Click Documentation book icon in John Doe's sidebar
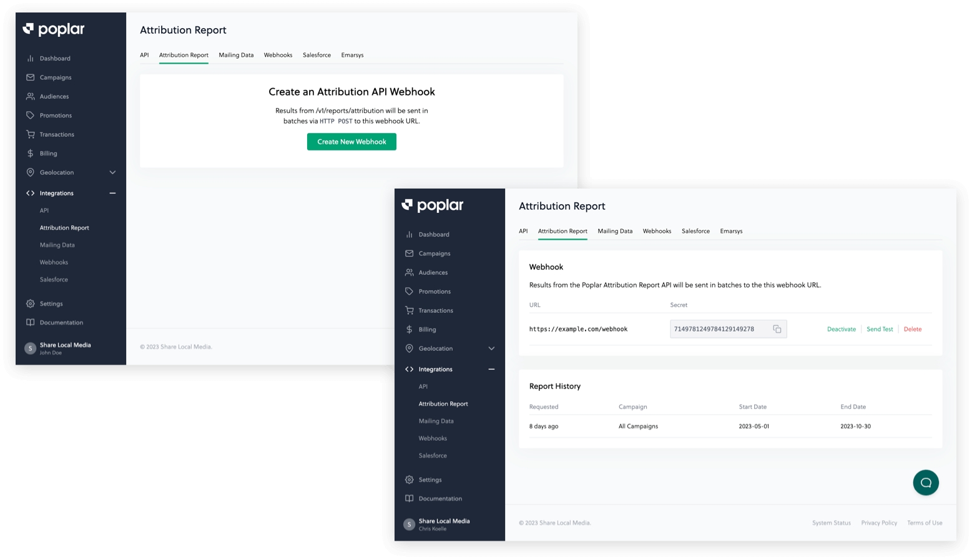The height and width of the screenshot is (560, 972). click(30, 323)
